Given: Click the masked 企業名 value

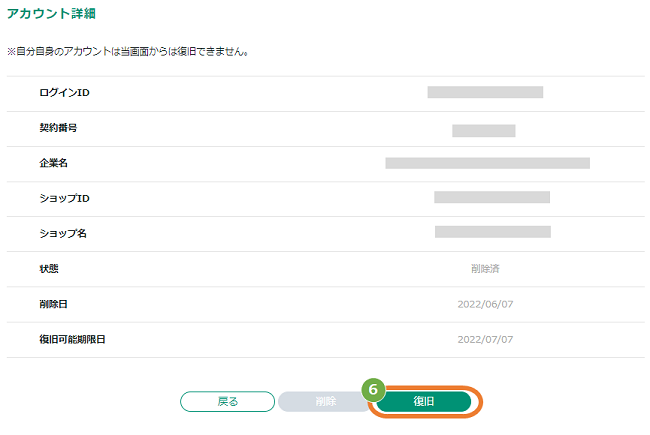Looking at the screenshot, I should [488, 163].
